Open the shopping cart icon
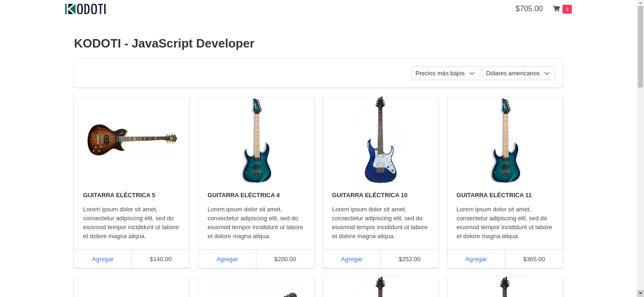 pos(556,8)
